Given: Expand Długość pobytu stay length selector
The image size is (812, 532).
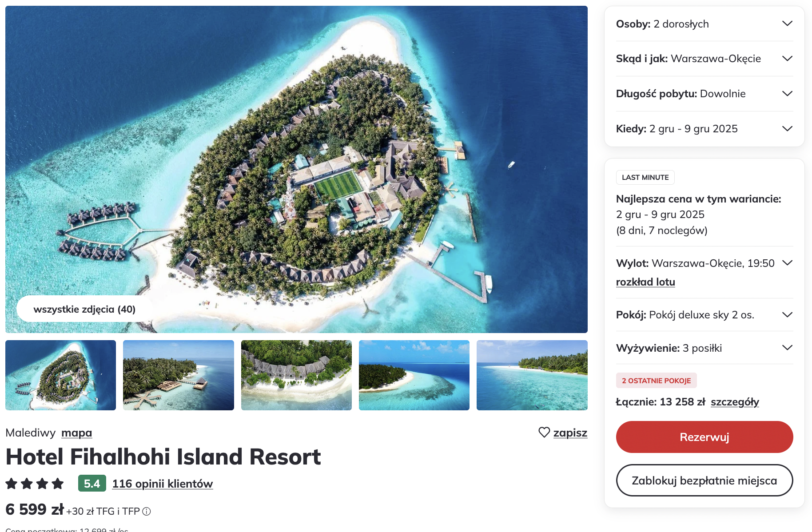Looking at the screenshot, I should pos(787,94).
